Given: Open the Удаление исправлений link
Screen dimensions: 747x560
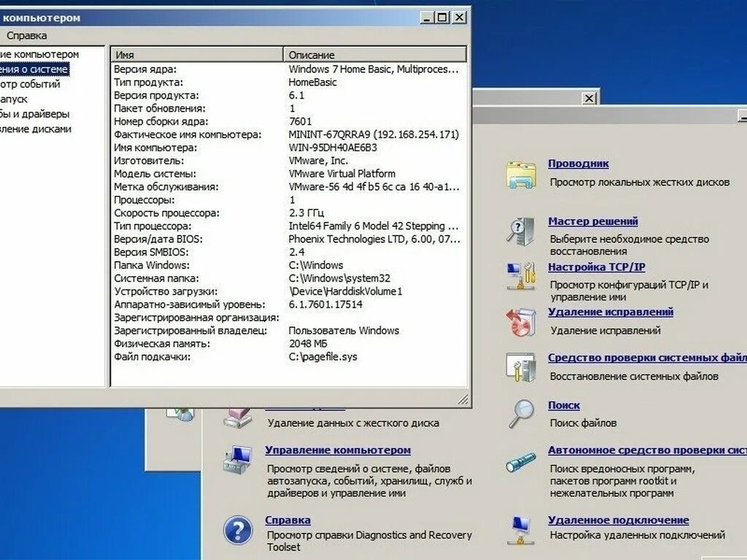Looking at the screenshot, I should click(611, 312).
